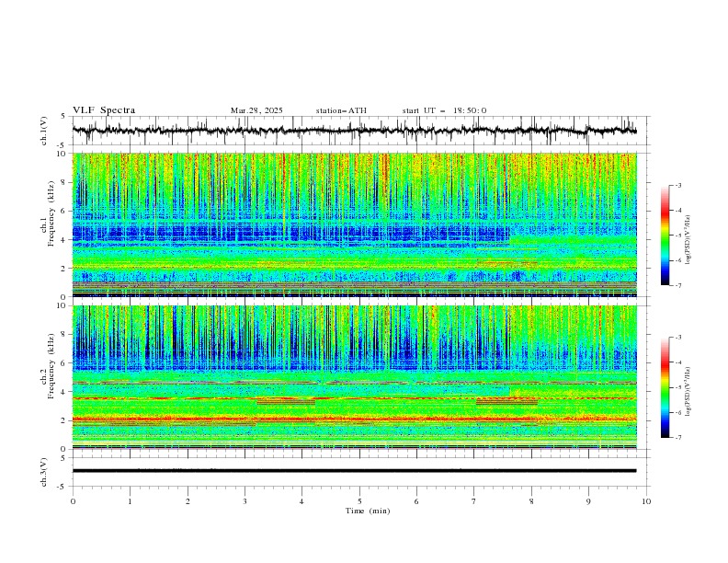Click the ch.2 spectrogram panel
Image resolution: width=728 pixels, height=563 pixels.
click(x=354, y=377)
